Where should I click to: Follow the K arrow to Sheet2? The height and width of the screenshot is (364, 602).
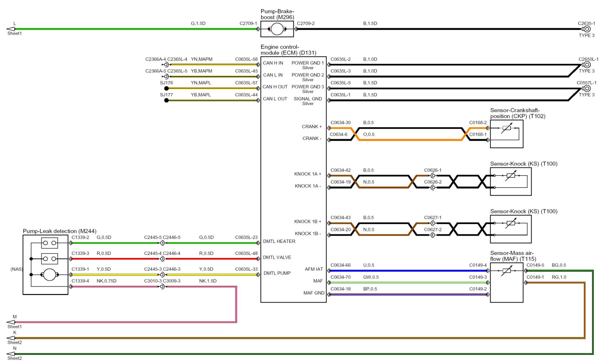11,338
